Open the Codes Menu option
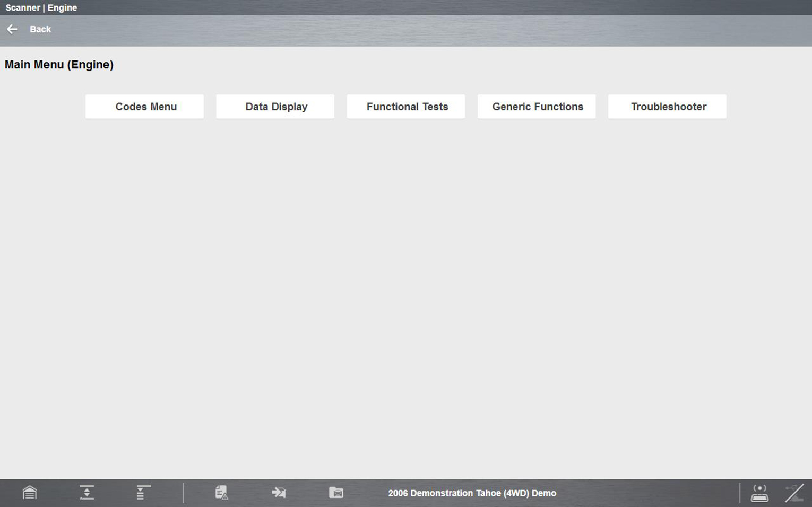This screenshot has height=507, width=812. tap(144, 107)
